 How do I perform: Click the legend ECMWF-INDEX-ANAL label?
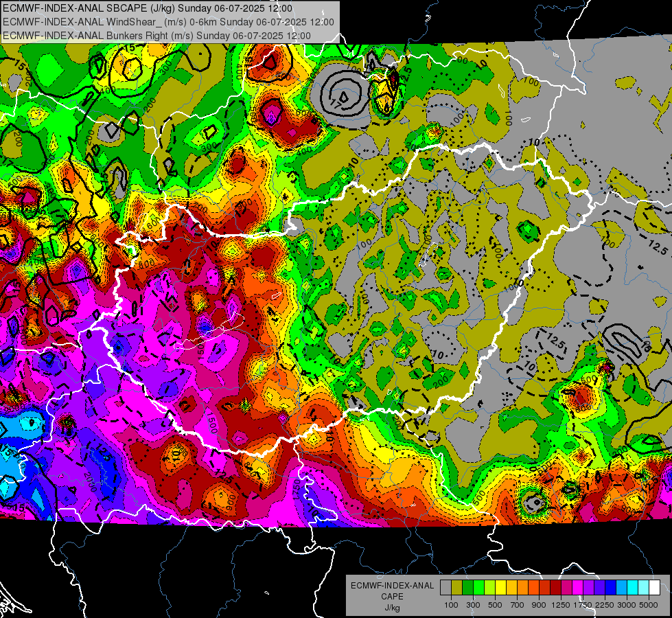(x=392, y=586)
